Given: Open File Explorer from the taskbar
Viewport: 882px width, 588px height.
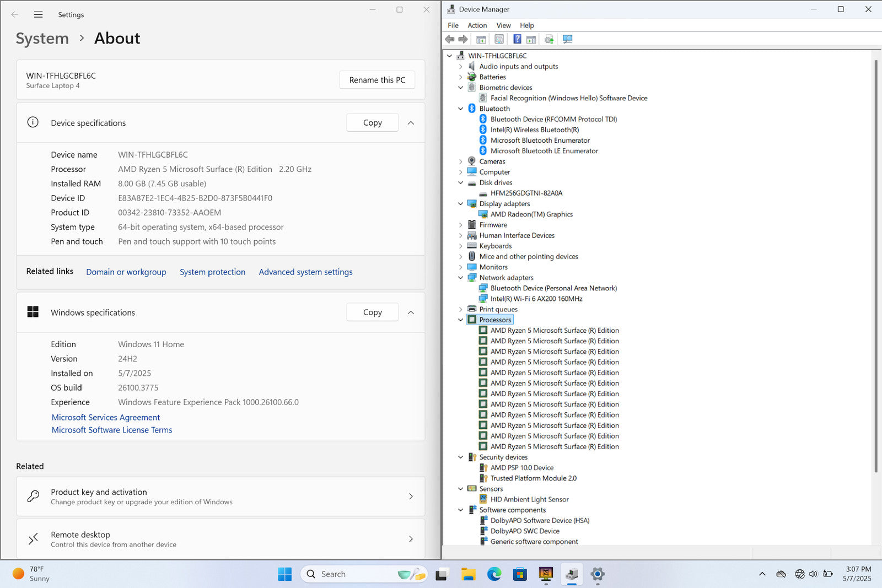Looking at the screenshot, I should (x=468, y=574).
